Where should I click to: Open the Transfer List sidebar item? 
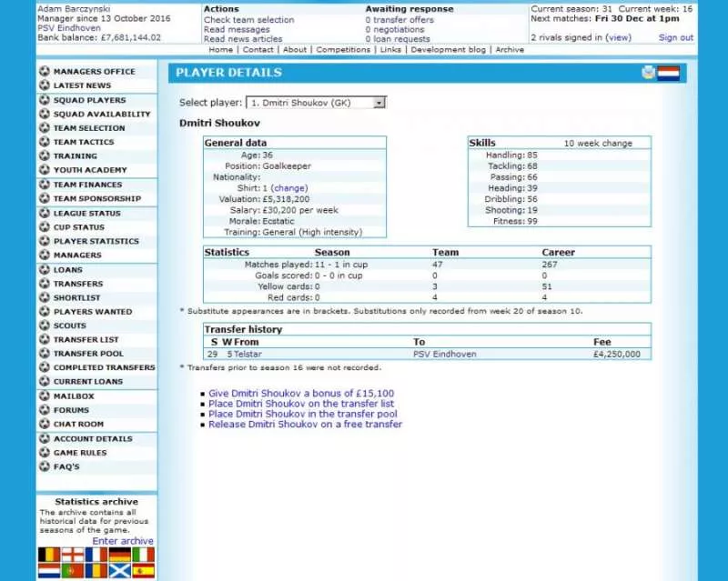[x=86, y=340]
